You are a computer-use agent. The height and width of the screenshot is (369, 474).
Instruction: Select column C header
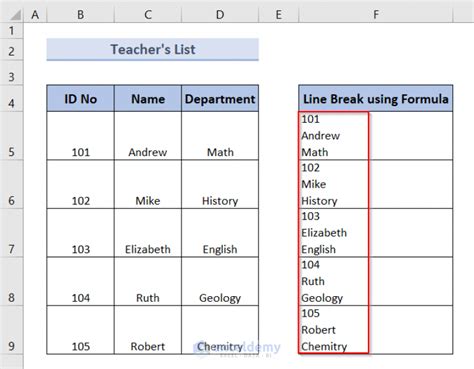[148, 15]
